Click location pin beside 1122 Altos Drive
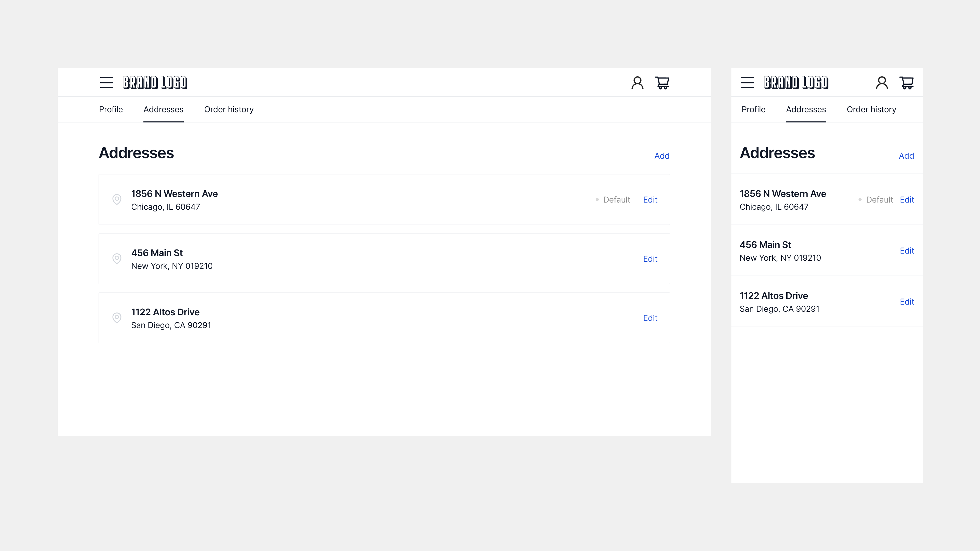 [117, 318]
